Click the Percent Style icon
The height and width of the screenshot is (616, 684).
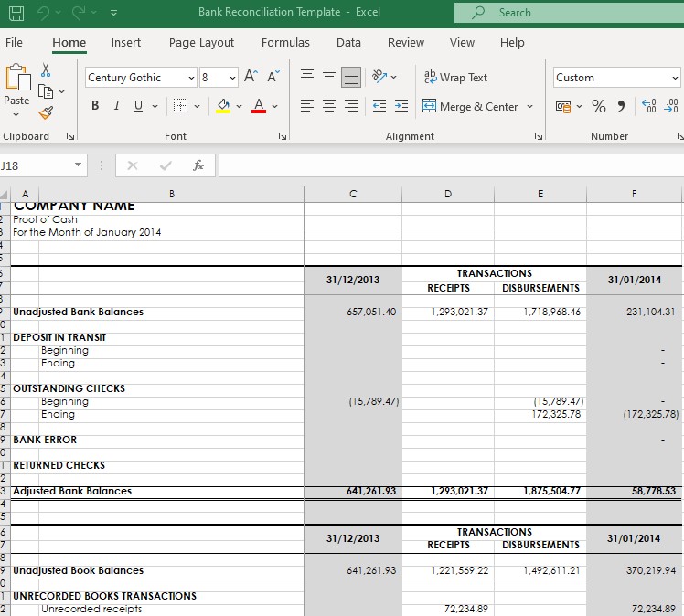(599, 107)
